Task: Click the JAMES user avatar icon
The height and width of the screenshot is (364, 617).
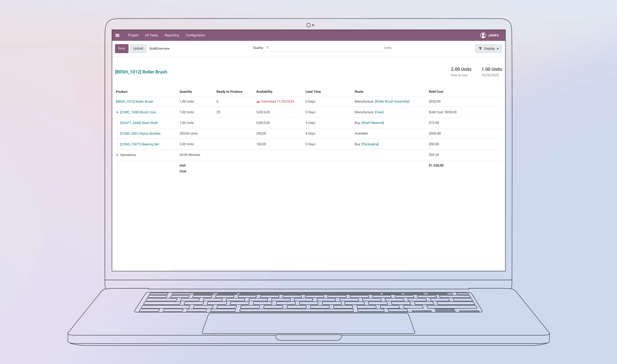Action: click(x=483, y=35)
